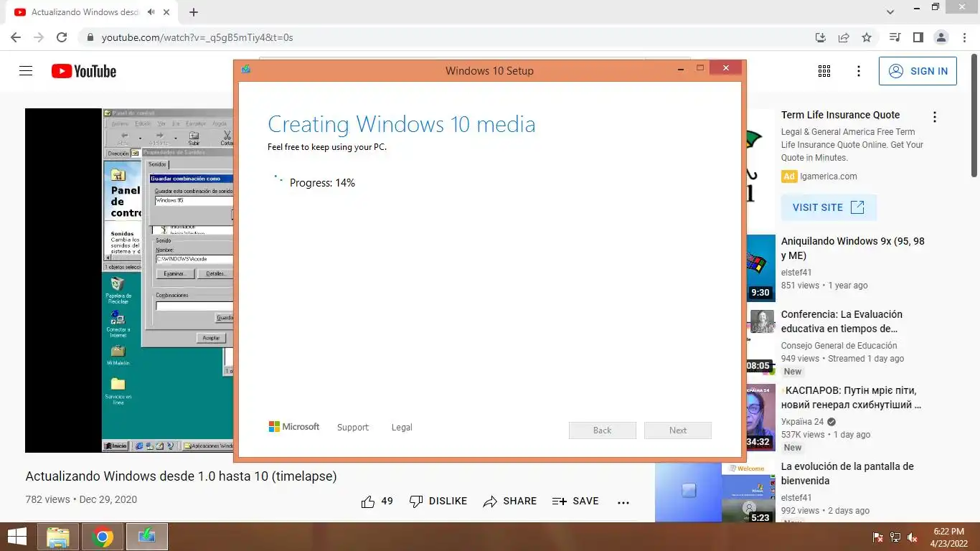Open Conferencia: La Evaluación educativa video
This screenshot has width=980, height=551.
pos(842,321)
